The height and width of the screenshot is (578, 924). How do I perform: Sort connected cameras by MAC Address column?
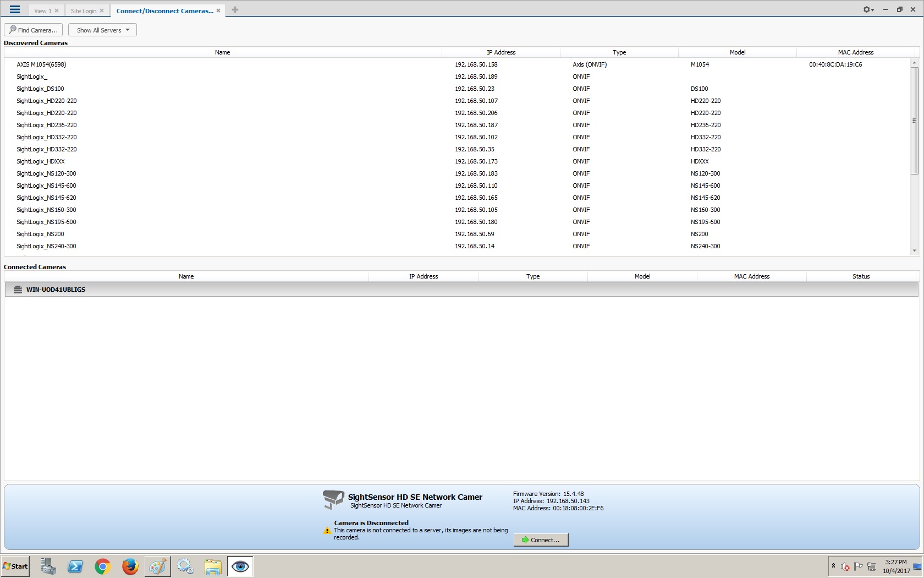coord(752,276)
